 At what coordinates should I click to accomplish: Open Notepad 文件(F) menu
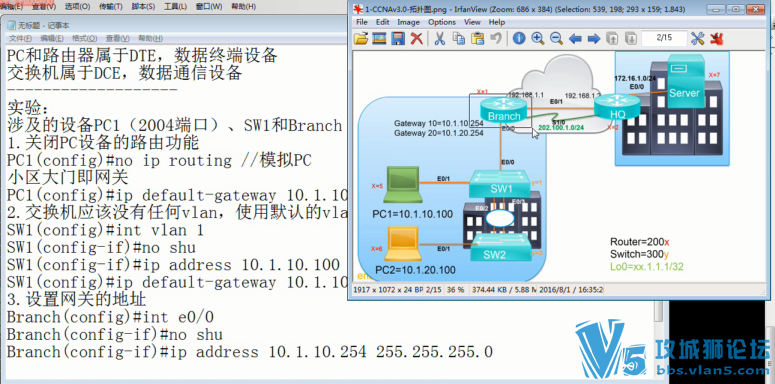[20, 39]
